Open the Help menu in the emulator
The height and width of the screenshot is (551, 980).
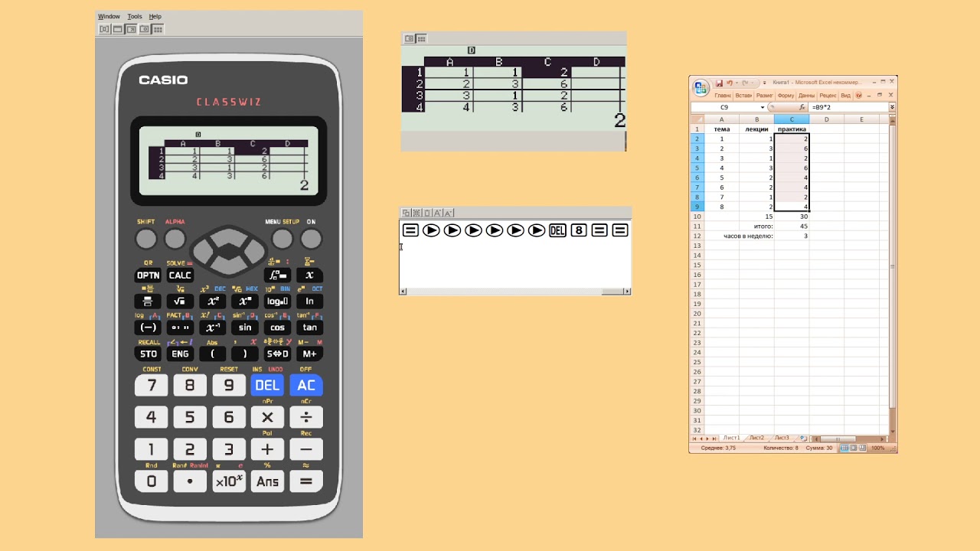coord(155,16)
